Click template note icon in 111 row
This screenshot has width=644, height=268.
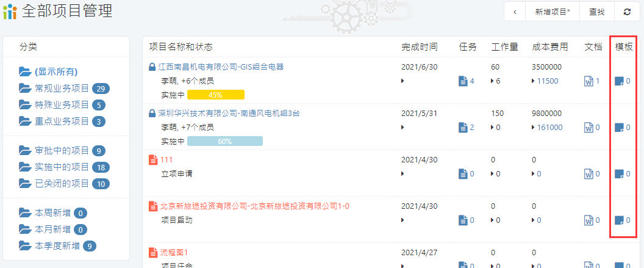pos(619,174)
